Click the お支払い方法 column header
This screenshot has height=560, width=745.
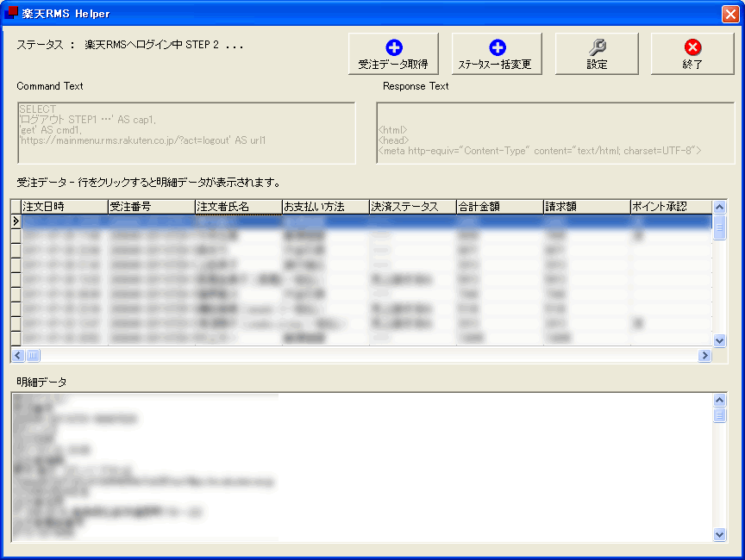[x=326, y=207]
